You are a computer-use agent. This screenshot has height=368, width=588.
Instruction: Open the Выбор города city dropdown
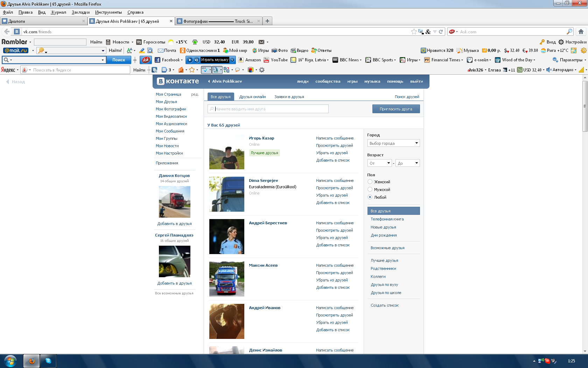(x=393, y=143)
